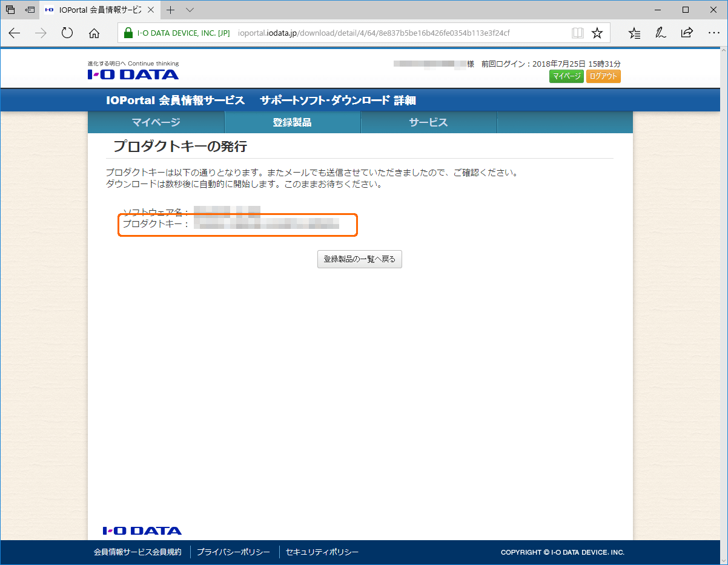Close the IOPortal browser tab
The width and height of the screenshot is (728, 565).
[151, 10]
